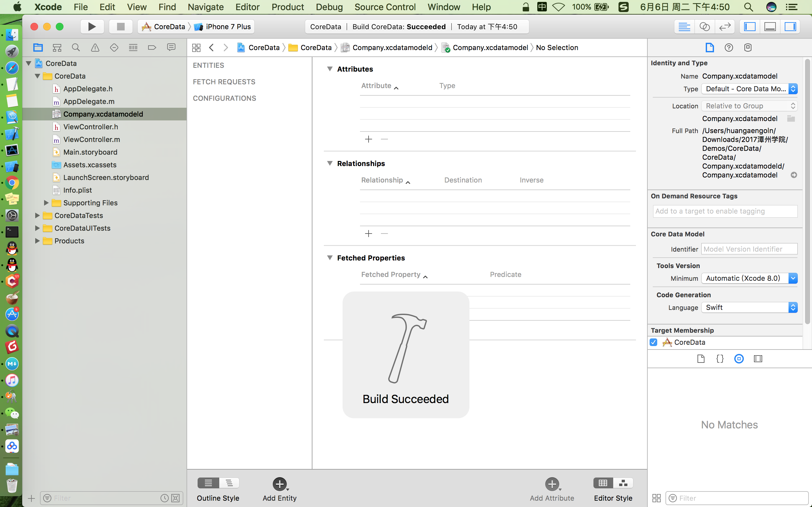Screen dimensions: 812x507
Task: Open the Find navigator magnifier icon
Action: 76,48
